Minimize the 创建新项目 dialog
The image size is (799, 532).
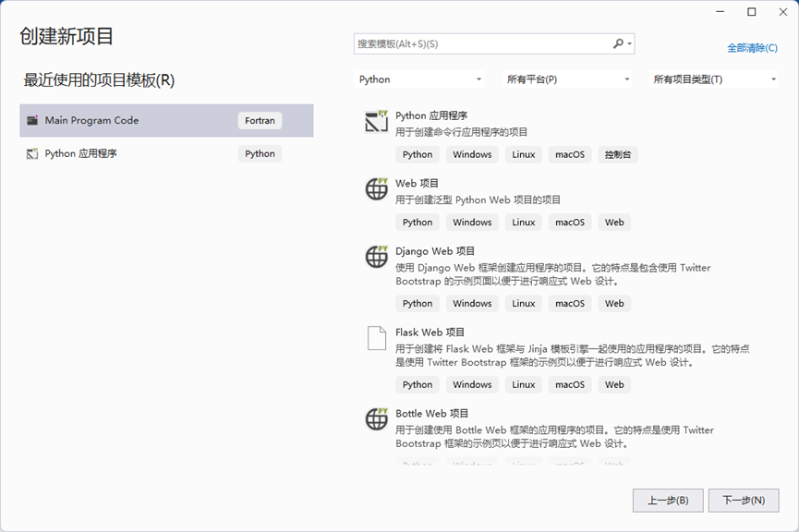[720, 12]
